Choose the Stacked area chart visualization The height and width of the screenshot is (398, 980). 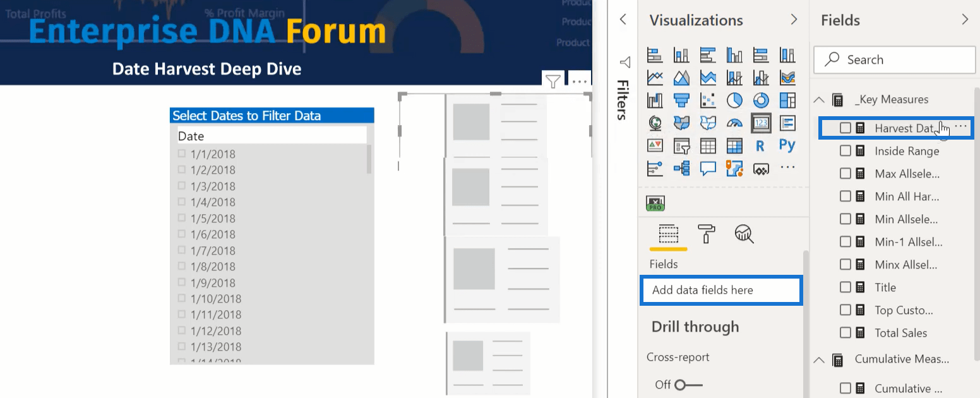(708, 78)
